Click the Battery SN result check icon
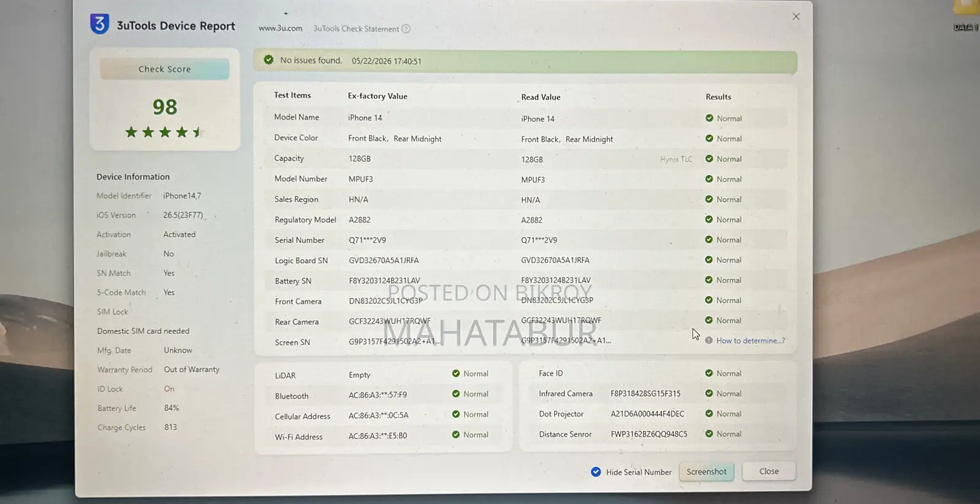980x504 pixels. [709, 280]
